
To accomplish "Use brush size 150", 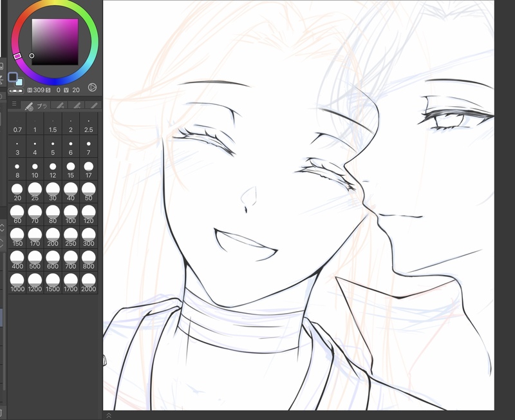I will 17,237.
